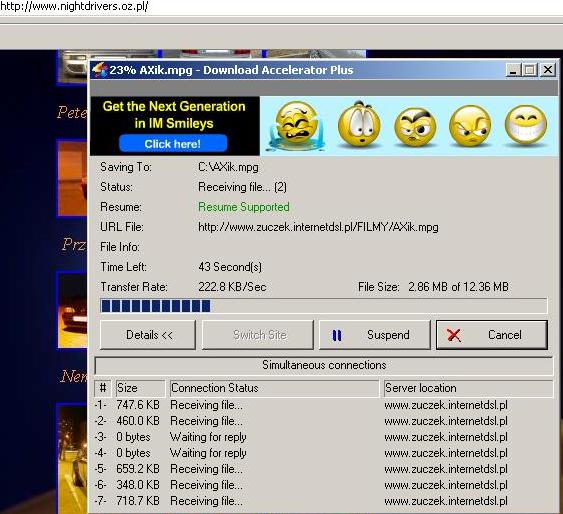Click the status 'Receiving file... (2)'
563x514 pixels.
[242, 187]
